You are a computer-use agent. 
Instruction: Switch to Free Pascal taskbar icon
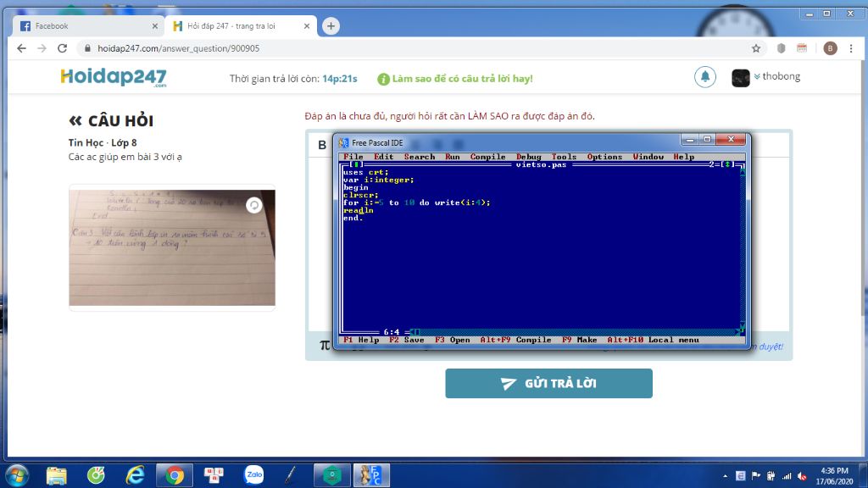point(371,475)
